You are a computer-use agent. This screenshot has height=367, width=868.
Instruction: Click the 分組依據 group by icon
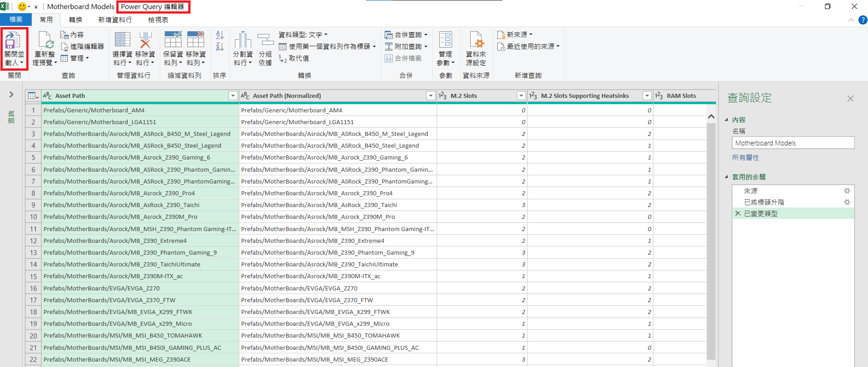pos(265,40)
